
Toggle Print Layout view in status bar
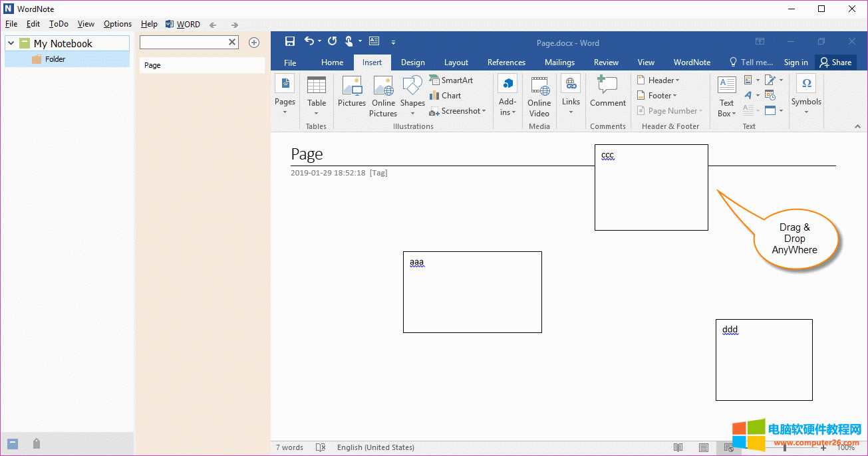coord(704,447)
